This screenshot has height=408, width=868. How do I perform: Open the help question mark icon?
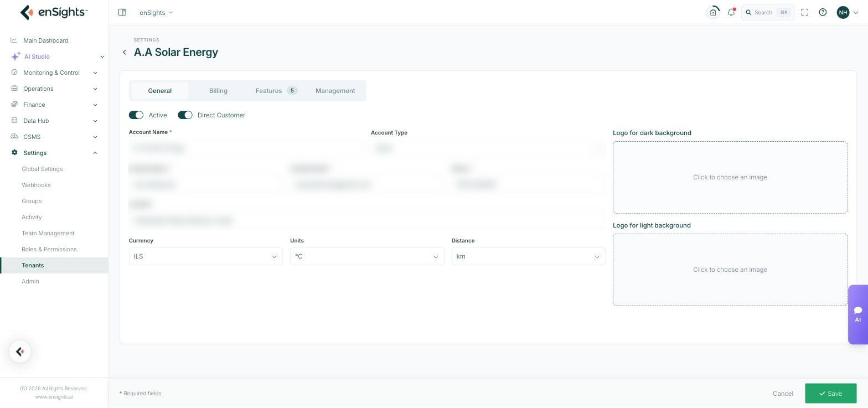(823, 12)
